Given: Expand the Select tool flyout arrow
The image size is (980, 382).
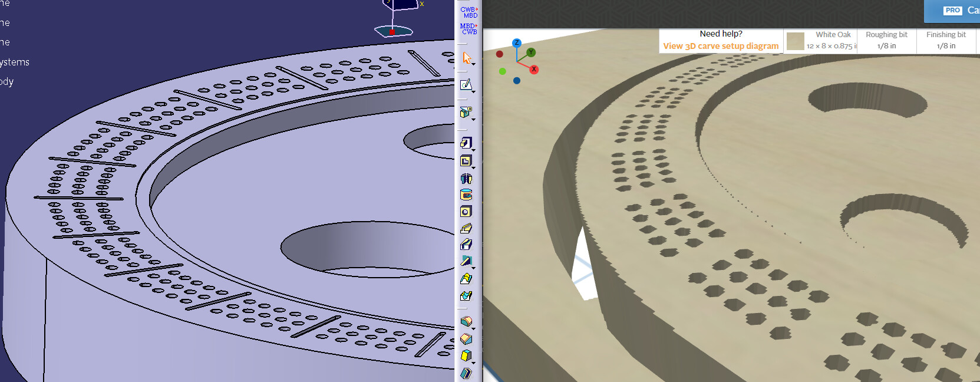Looking at the screenshot, I should pyautogui.click(x=473, y=64).
